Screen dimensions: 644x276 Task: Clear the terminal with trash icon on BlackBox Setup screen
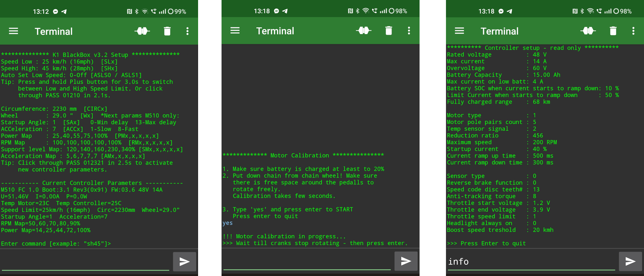click(x=167, y=31)
